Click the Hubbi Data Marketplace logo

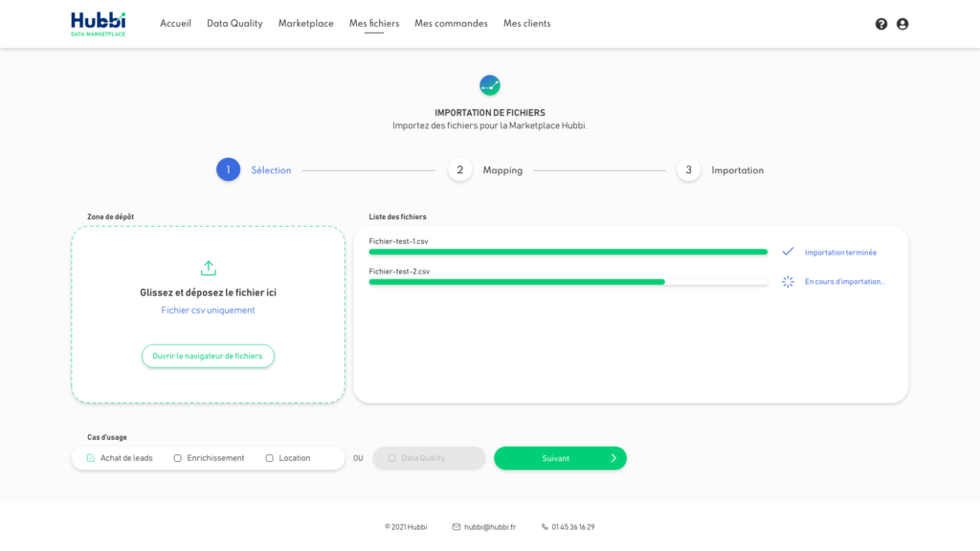pos(98,24)
